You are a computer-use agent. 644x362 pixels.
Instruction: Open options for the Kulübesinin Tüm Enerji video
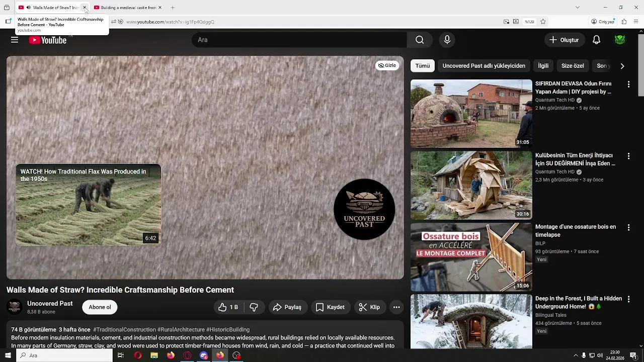[628, 156]
